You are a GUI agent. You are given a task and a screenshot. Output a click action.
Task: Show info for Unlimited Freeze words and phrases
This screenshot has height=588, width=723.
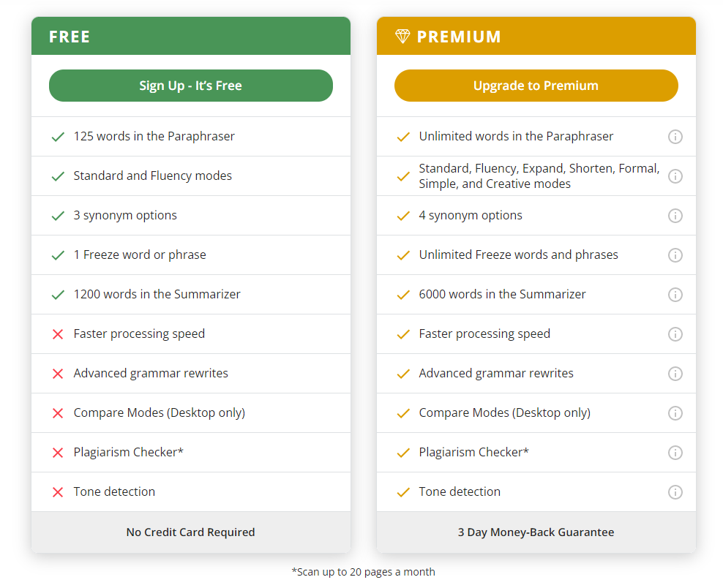point(675,255)
